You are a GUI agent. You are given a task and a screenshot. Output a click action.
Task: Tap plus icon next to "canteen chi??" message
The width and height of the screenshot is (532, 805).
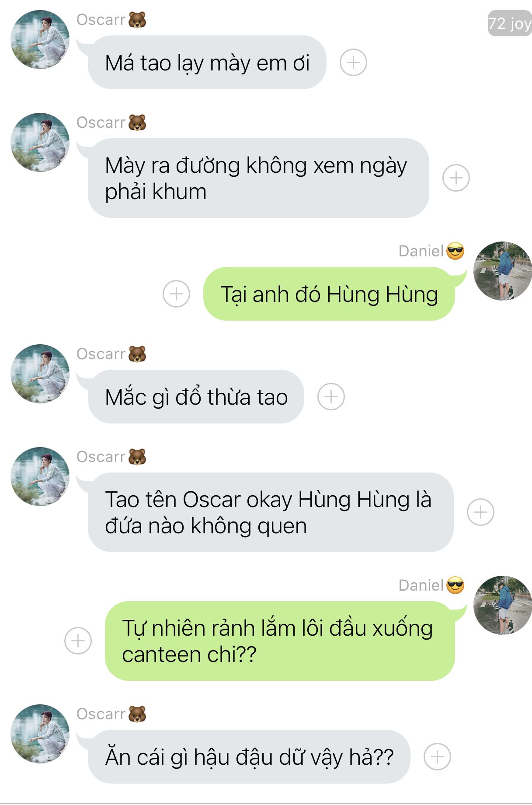coord(78,641)
